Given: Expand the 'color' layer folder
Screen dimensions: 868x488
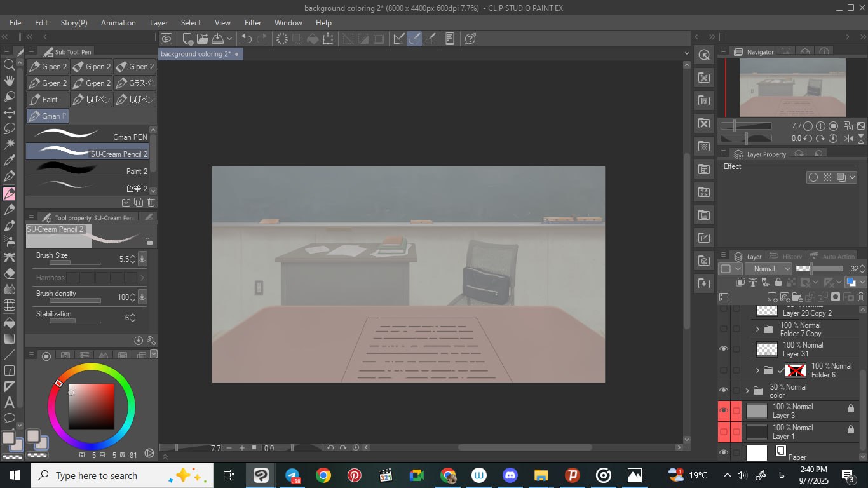Looking at the screenshot, I should pyautogui.click(x=747, y=391).
